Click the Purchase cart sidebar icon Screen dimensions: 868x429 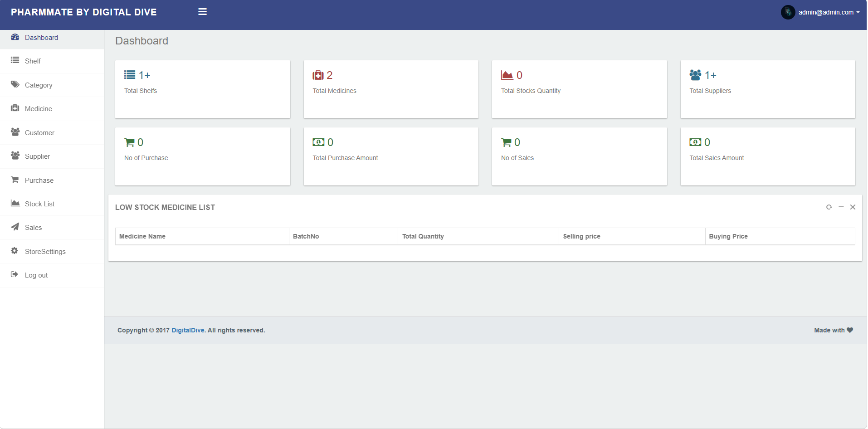(x=15, y=180)
